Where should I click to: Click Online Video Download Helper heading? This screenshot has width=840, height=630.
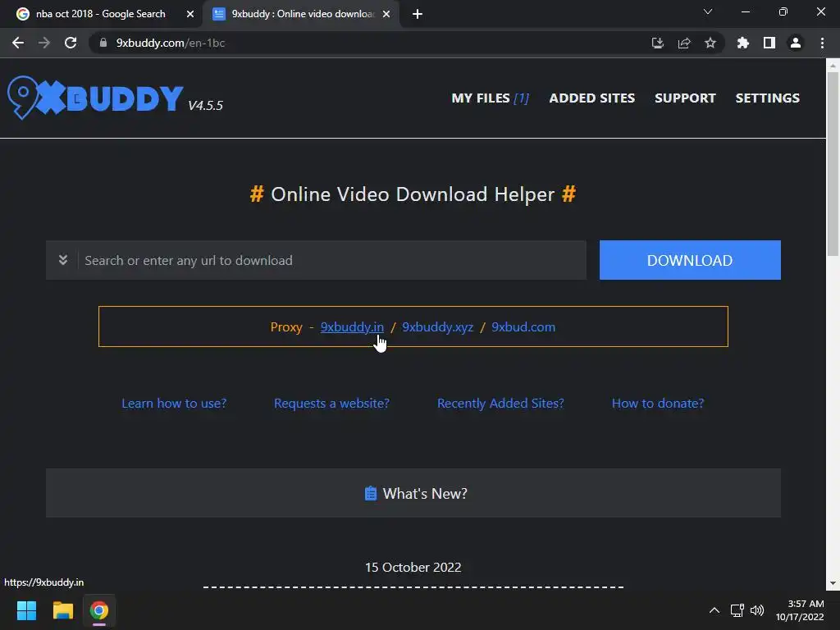point(413,194)
